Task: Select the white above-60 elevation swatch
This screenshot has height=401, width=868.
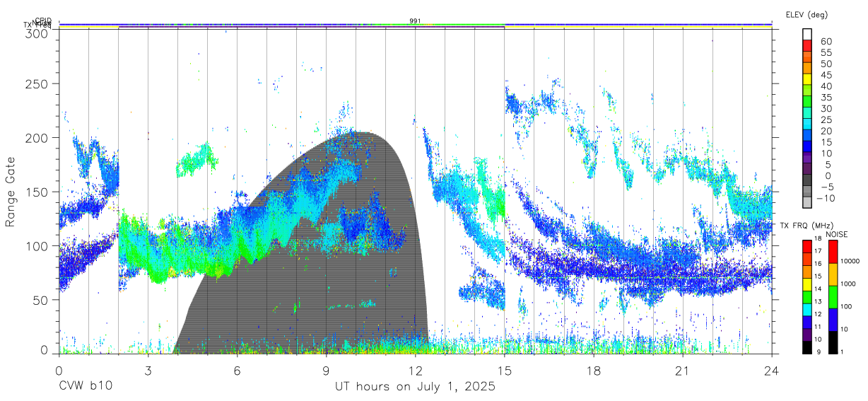Action: coord(807,34)
